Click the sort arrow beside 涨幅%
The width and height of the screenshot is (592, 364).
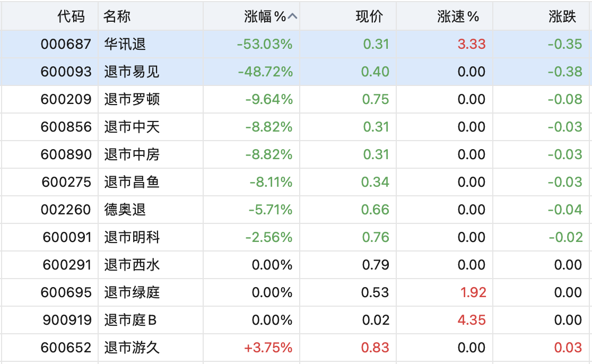tap(292, 17)
